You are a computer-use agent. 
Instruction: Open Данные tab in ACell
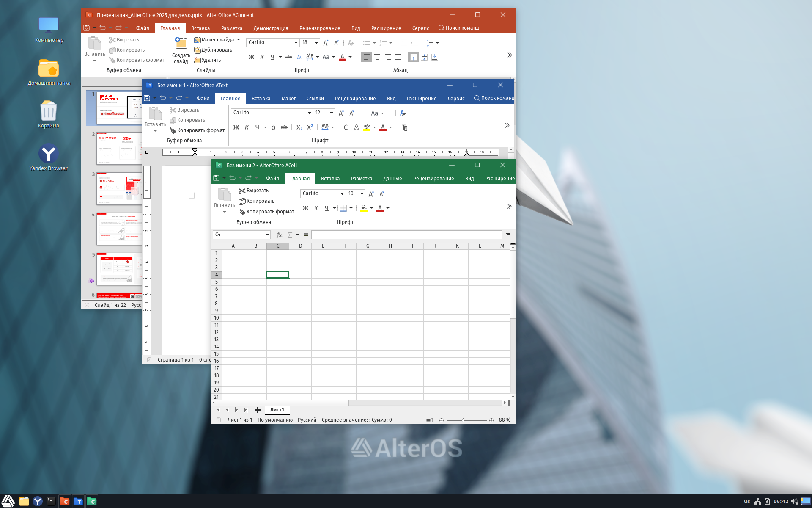coord(392,179)
